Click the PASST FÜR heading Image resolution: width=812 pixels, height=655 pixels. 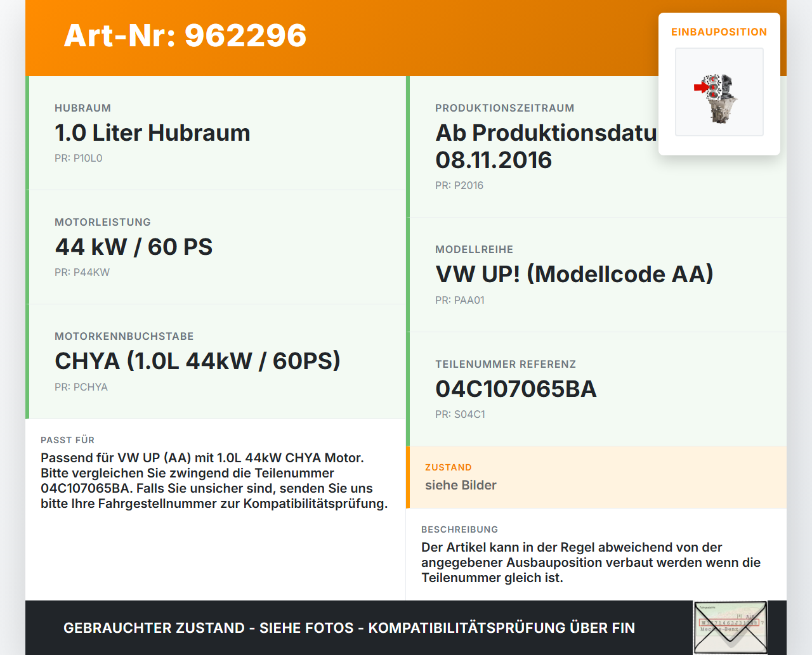(67, 440)
